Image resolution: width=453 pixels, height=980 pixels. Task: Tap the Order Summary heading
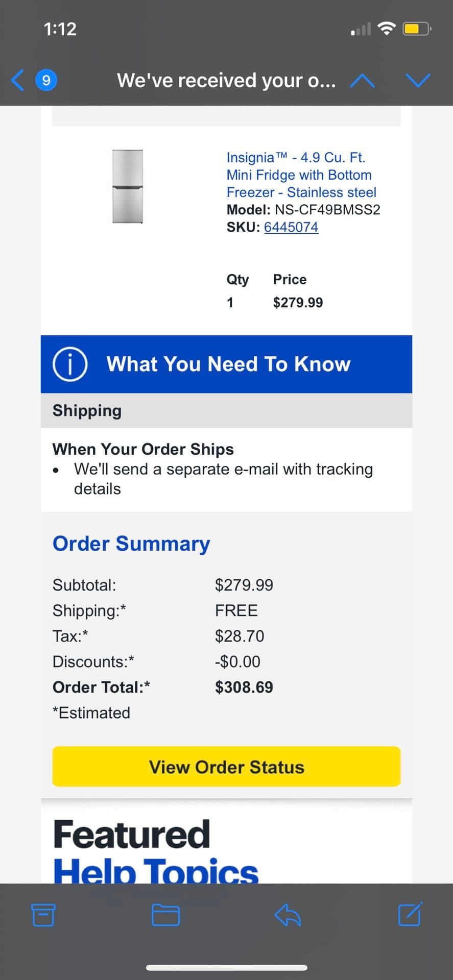click(x=131, y=544)
